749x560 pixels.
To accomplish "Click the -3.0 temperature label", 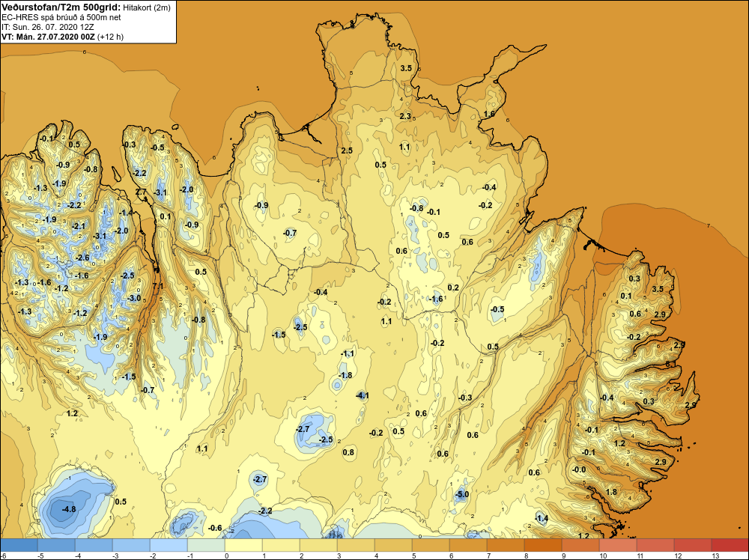I will (134, 298).
